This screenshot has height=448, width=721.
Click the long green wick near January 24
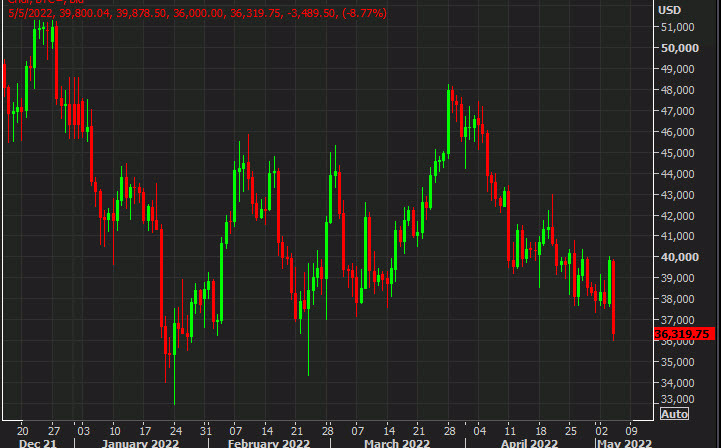[x=174, y=385]
